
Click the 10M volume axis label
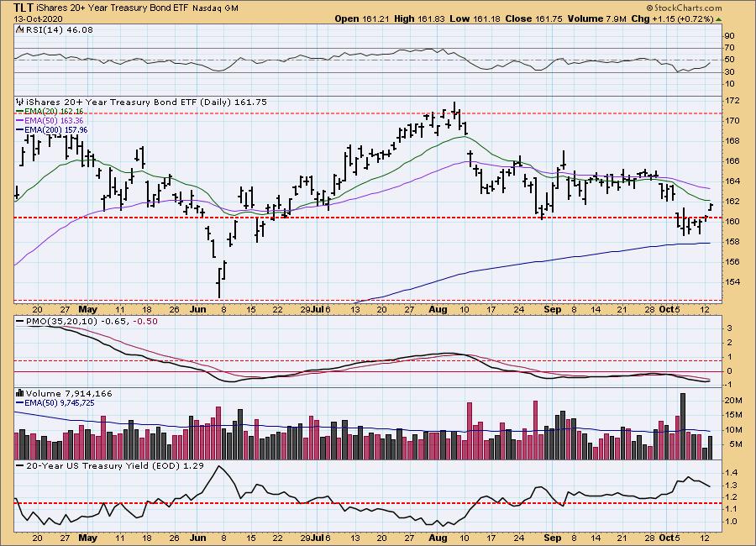[x=733, y=430]
